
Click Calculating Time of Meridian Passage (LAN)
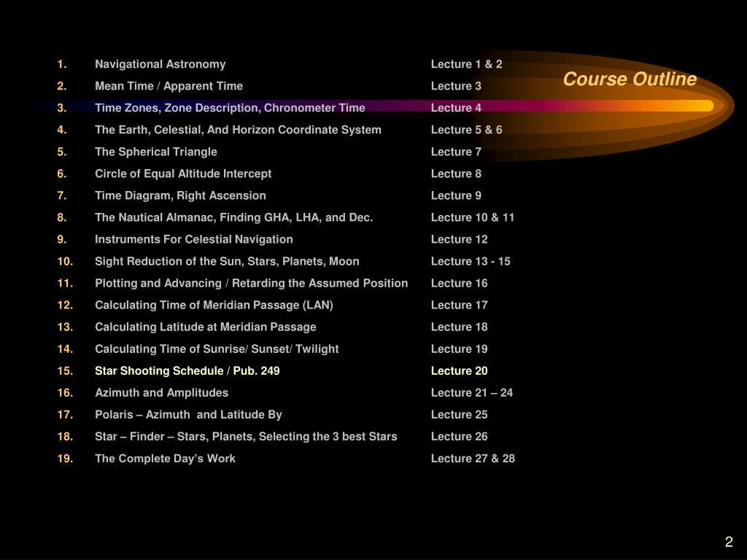point(214,306)
